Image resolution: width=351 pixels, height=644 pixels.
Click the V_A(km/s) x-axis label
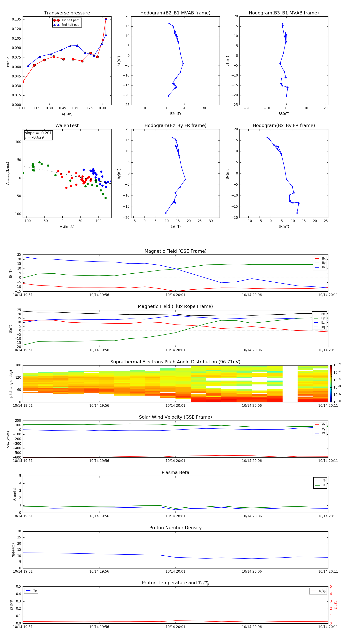pyautogui.click(x=67, y=227)
